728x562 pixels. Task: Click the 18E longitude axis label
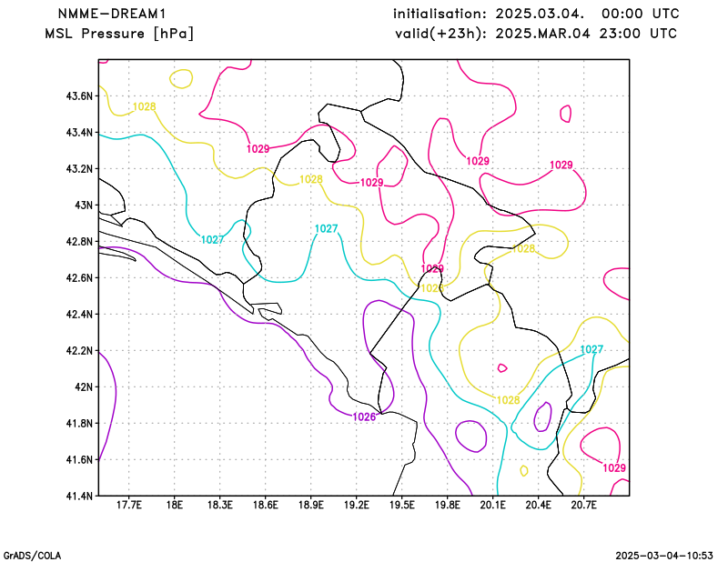[x=174, y=505]
